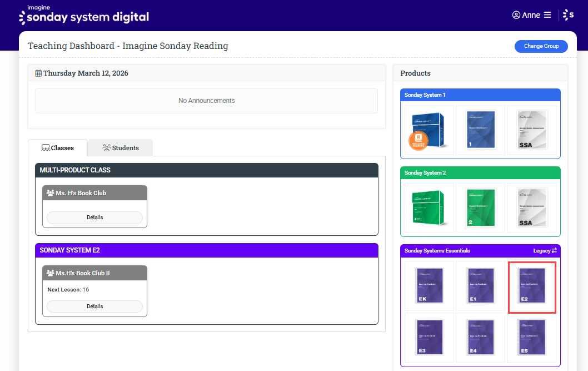Select the highlighted E2 learning plan book
Screen dimensions: 588x371
click(x=531, y=286)
